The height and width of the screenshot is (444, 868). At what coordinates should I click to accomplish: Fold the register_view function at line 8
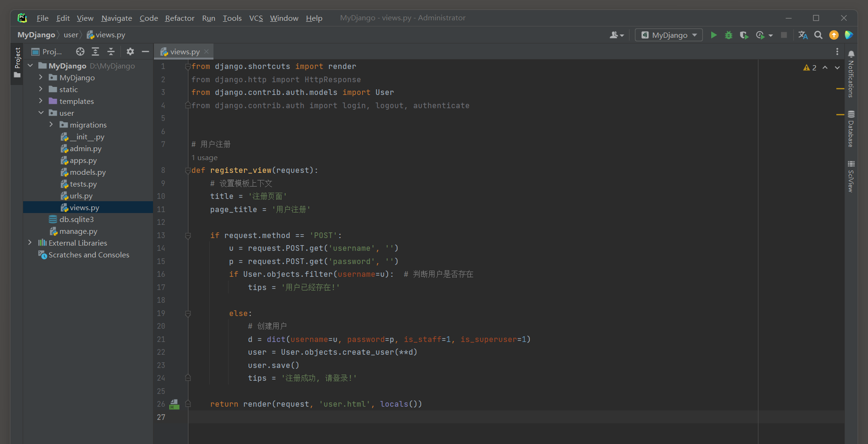point(188,171)
